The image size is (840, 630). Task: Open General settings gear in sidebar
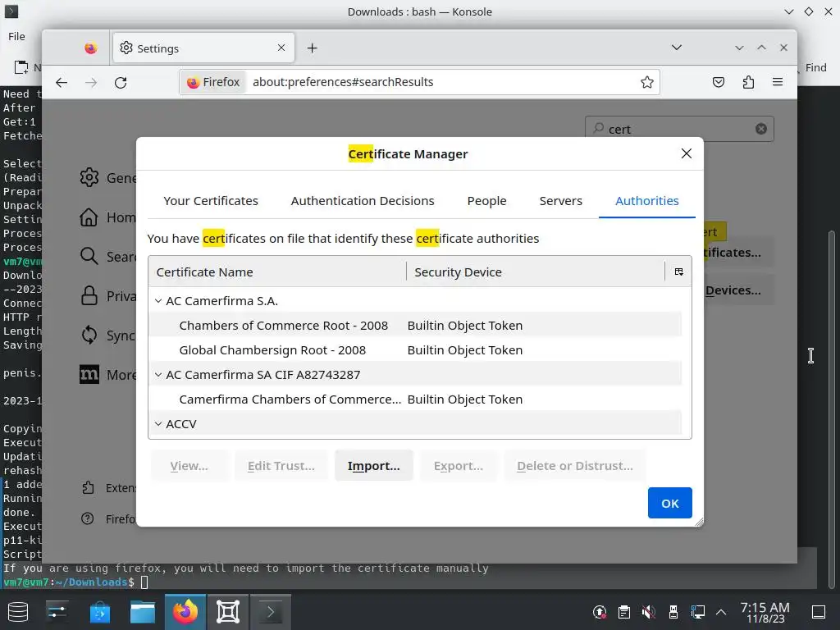[x=89, y=177]
